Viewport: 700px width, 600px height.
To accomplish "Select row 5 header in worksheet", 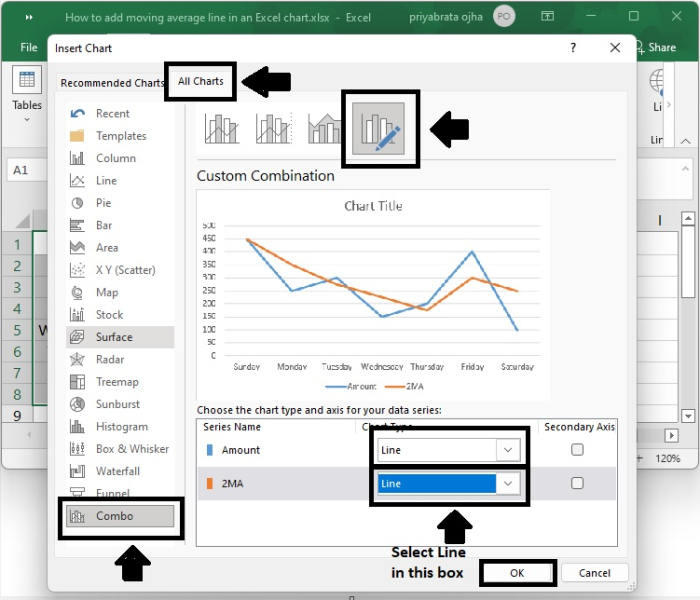I will point(17,330).
